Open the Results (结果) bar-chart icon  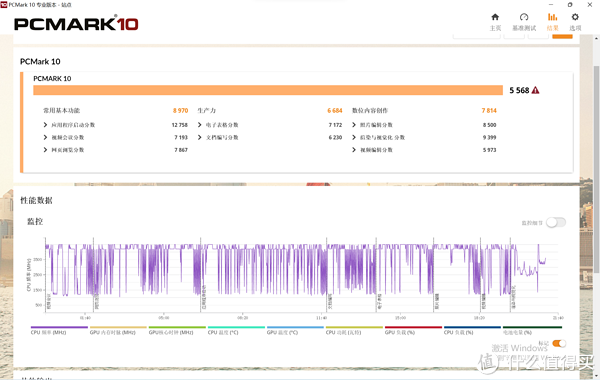click(552, 17)
